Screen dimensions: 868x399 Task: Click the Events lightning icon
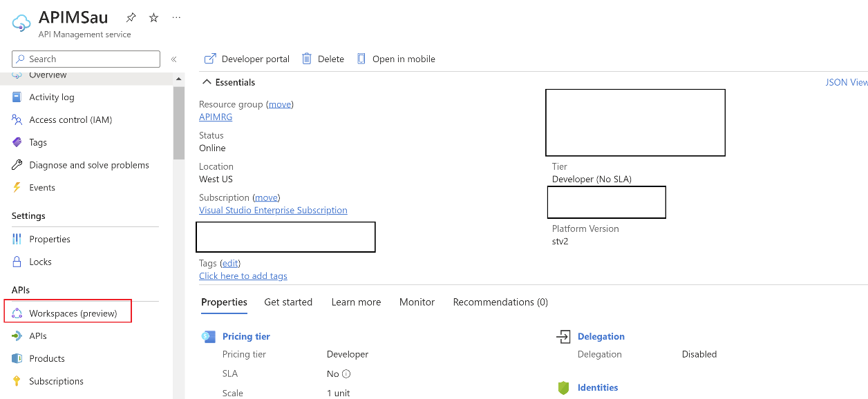[17, 188]
